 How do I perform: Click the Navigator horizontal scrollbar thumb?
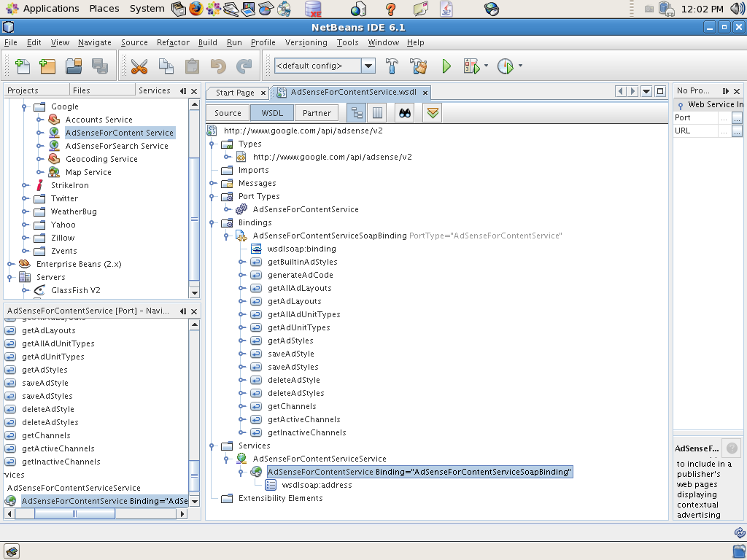pyautogui.click(x=74, y=513)
